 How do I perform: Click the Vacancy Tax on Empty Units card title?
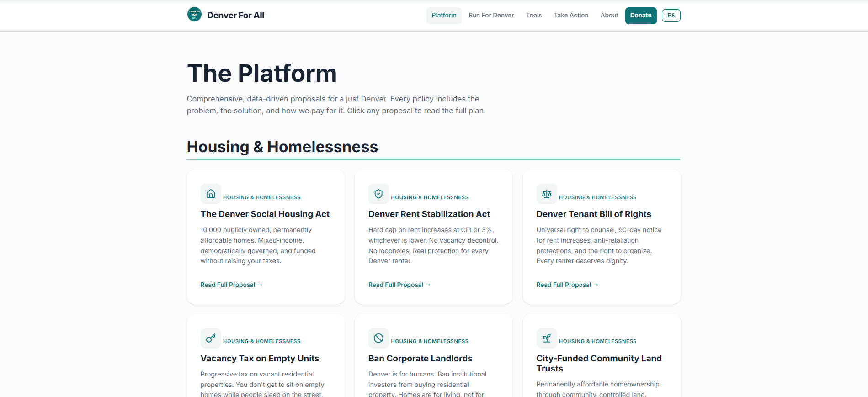(260, 358)
